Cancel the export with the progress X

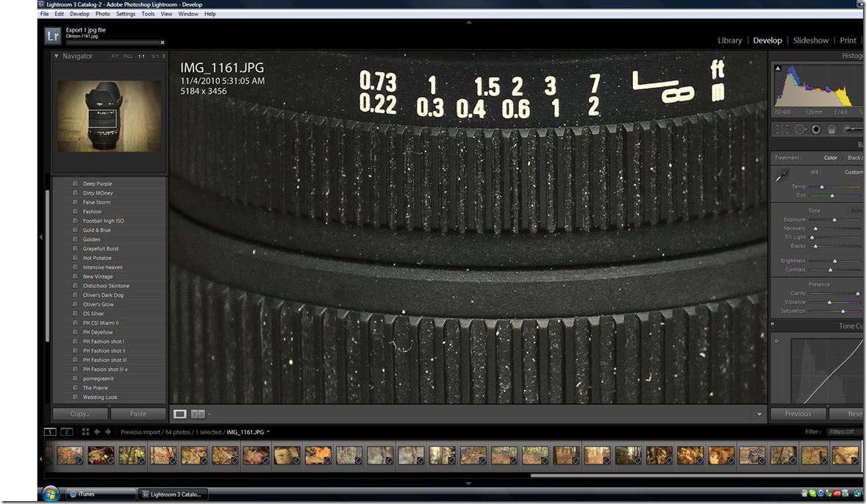click(162, 43)
